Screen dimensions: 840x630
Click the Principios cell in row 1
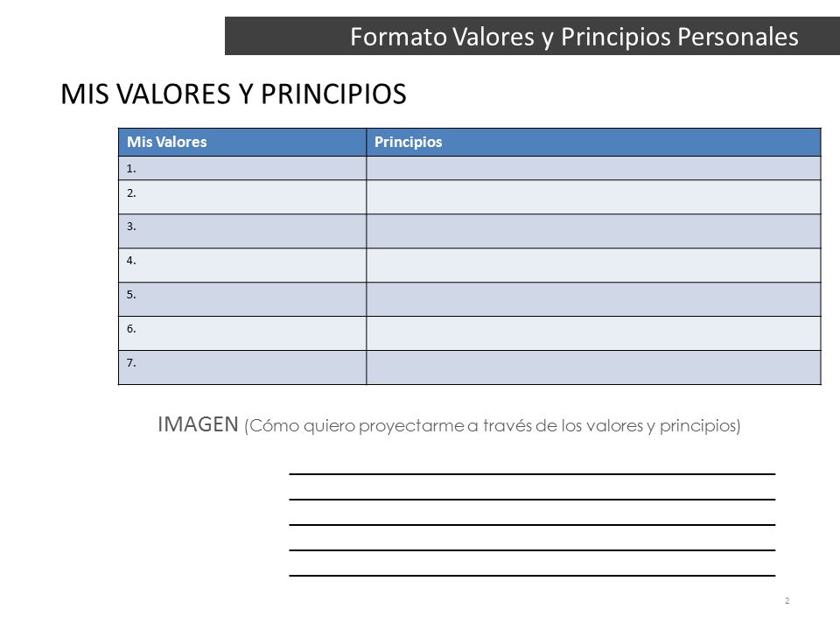click(593, 168)
